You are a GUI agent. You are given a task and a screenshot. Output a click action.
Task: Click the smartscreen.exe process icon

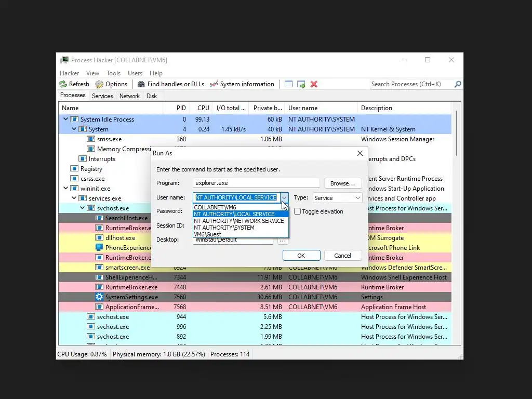99,268
